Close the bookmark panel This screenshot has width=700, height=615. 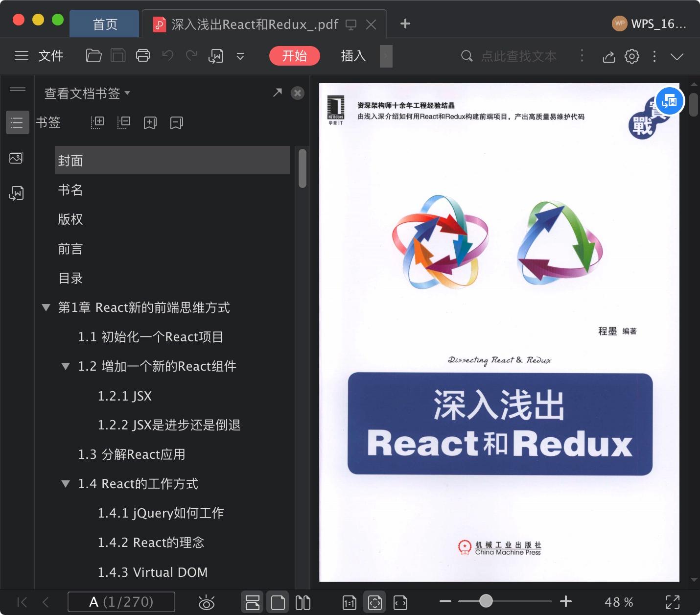[298, 93]
